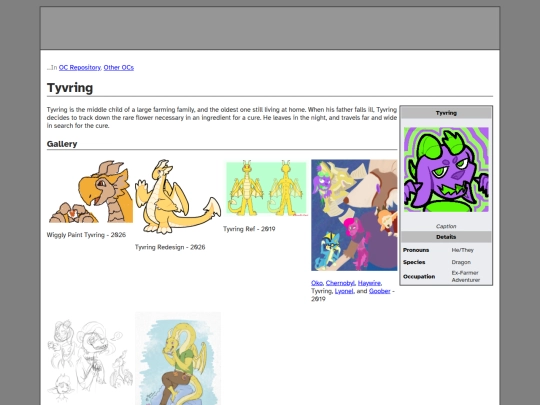The height and width of the screenshot is (405, 540).
Task: Select the Pronouns label in infobox
Action: tap(416, 250)
